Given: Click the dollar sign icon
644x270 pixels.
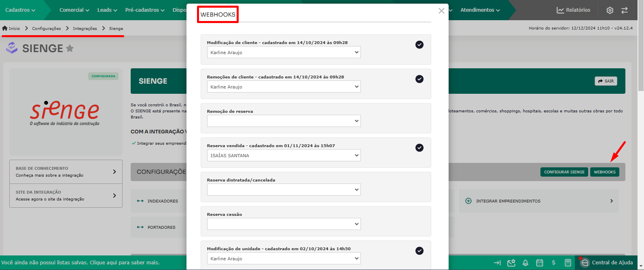Looking at the screenshot, I should (553, 263).
